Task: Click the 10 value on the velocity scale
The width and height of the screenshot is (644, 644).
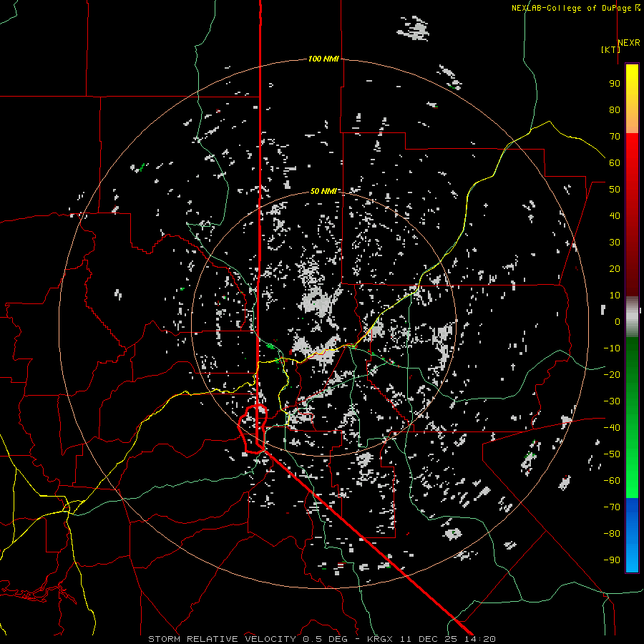Action: click(x=615, y=296)
